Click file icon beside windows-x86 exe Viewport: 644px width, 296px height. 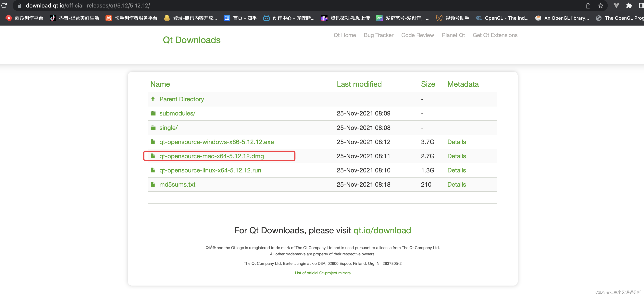pyautogui.click(x=153, y=142)
